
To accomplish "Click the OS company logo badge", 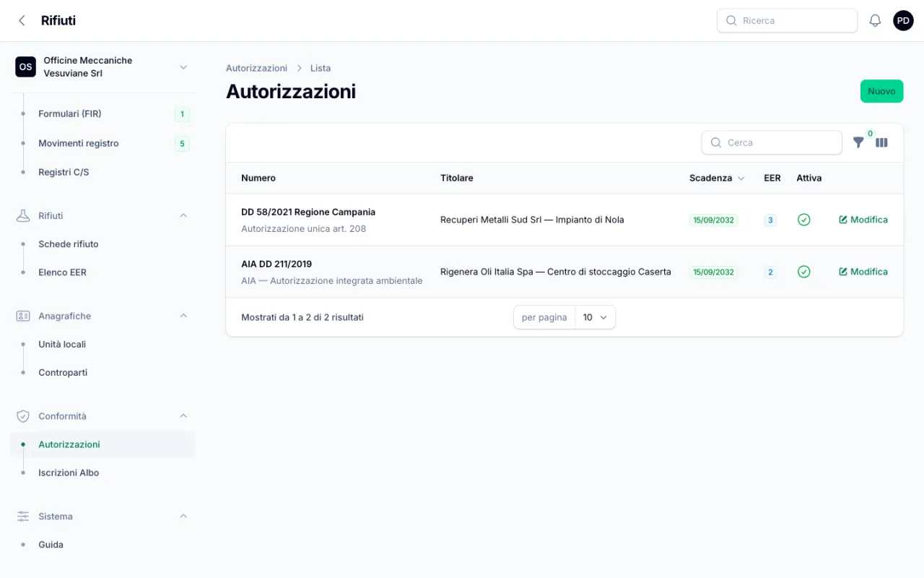I will [x=25, y=67].
